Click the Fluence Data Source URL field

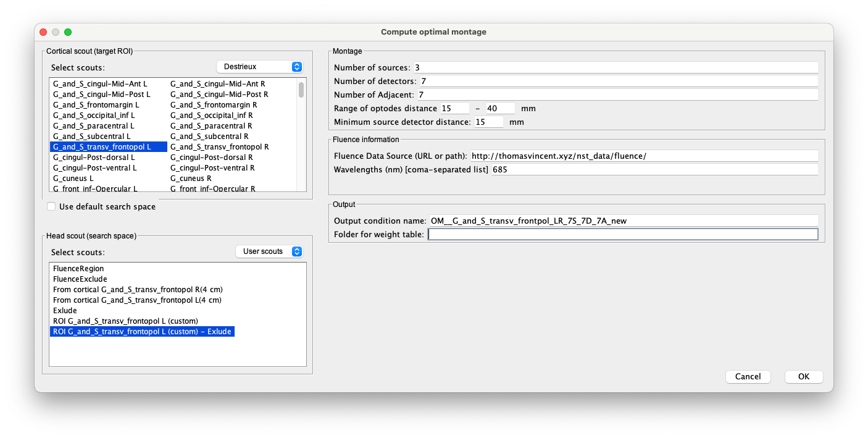point(644,156)
